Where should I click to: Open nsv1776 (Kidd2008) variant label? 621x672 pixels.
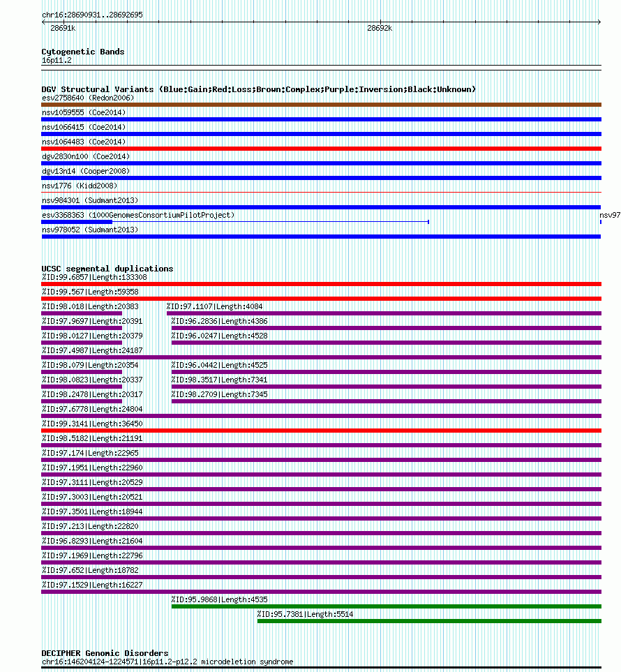(x=80, y=186)
